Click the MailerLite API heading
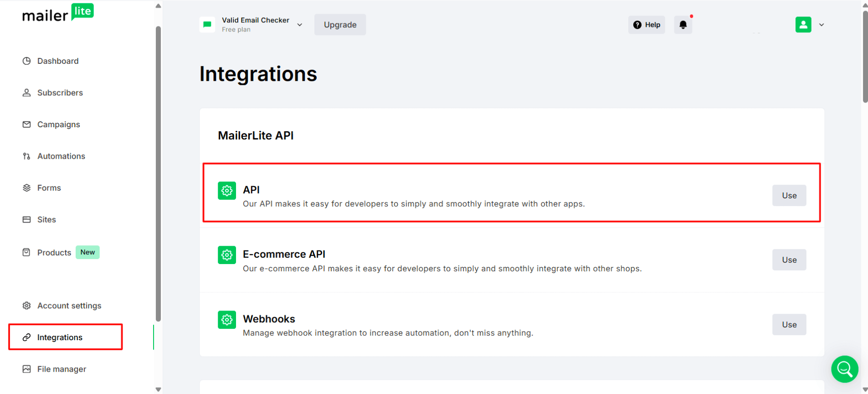 tap(256, 135)
